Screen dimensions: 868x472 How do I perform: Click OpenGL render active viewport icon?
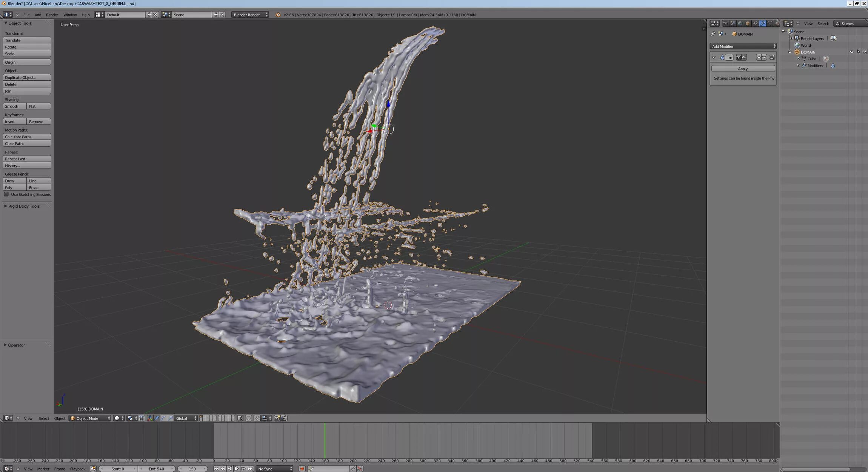point(277,418)
